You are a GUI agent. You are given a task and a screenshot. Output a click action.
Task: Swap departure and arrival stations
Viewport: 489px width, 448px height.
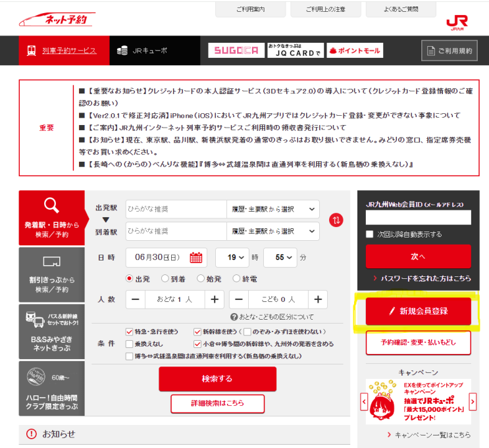point(336,220)
